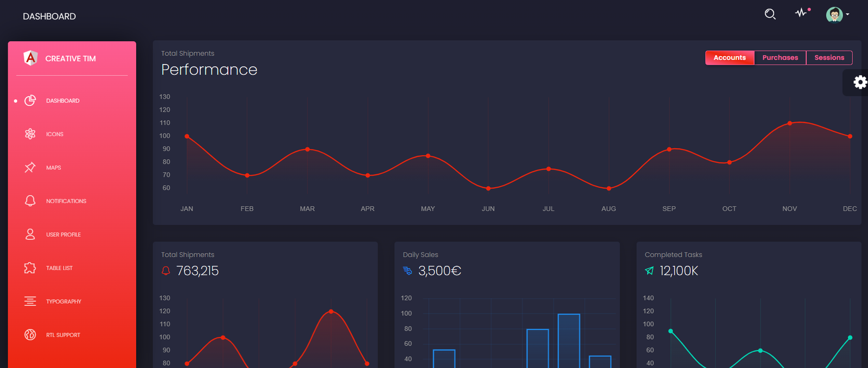Image resolution: width=868 pixels, height=368 pixels.
Task: Select the Typography align icon
Action: tap(30, 301)
